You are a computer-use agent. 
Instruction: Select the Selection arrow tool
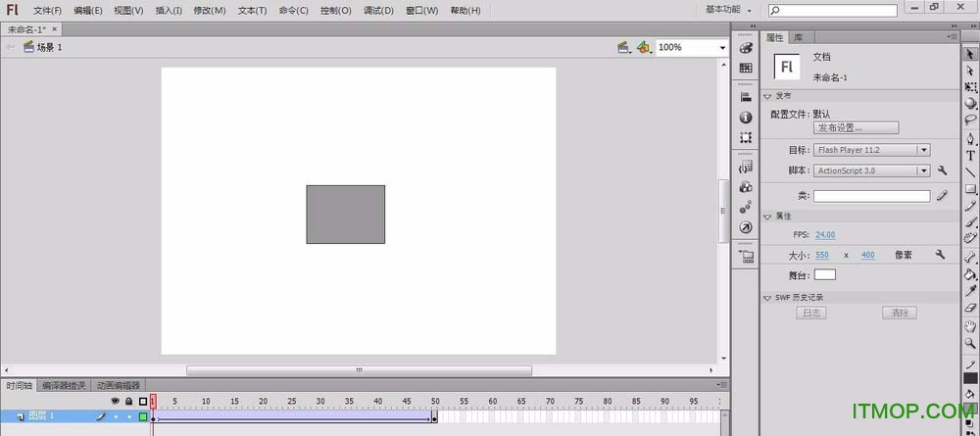970,54
